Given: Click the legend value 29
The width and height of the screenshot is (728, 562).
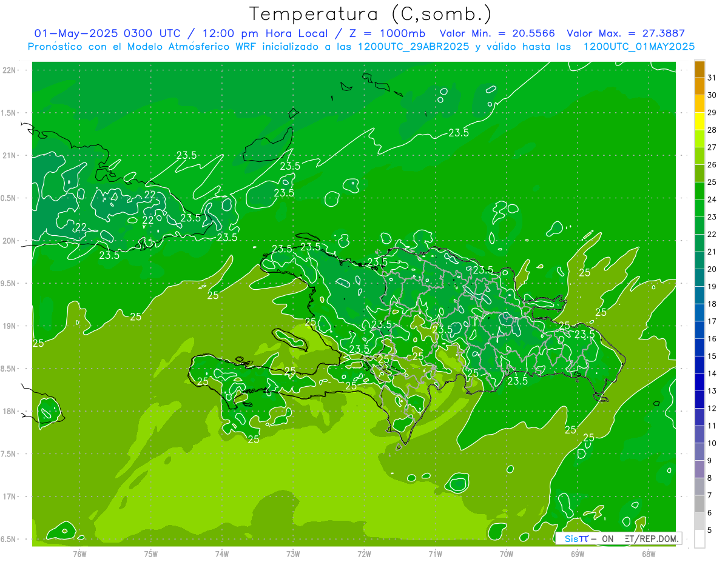Looking at the screenshot, I should (x=712, y=113).
